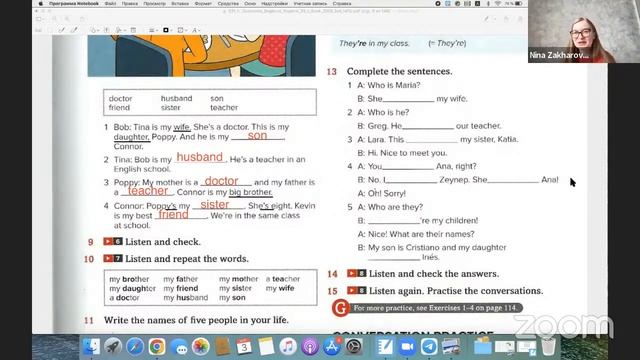This screenshot has height=360, width=640.
Task: Open Calendar from the Dock
Action: pos(244,347)
